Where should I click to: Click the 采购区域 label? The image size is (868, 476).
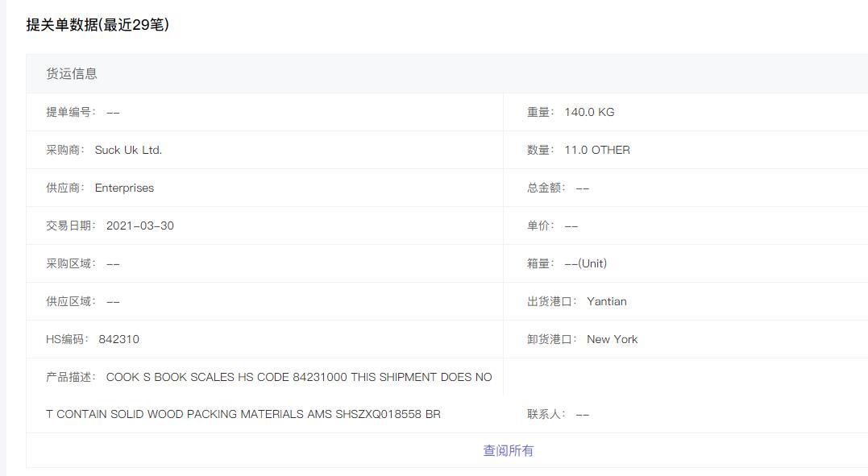click(x=71, y=263)
